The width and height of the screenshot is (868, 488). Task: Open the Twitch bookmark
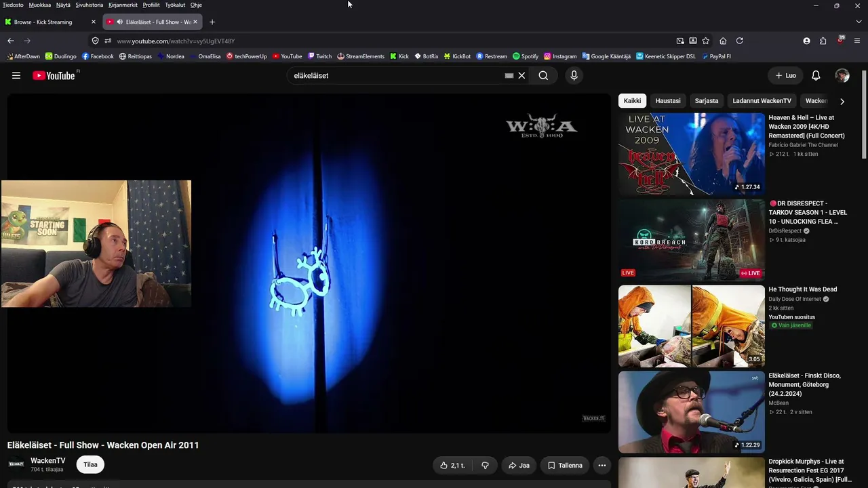pyautogui.click(x=319, y=56)
